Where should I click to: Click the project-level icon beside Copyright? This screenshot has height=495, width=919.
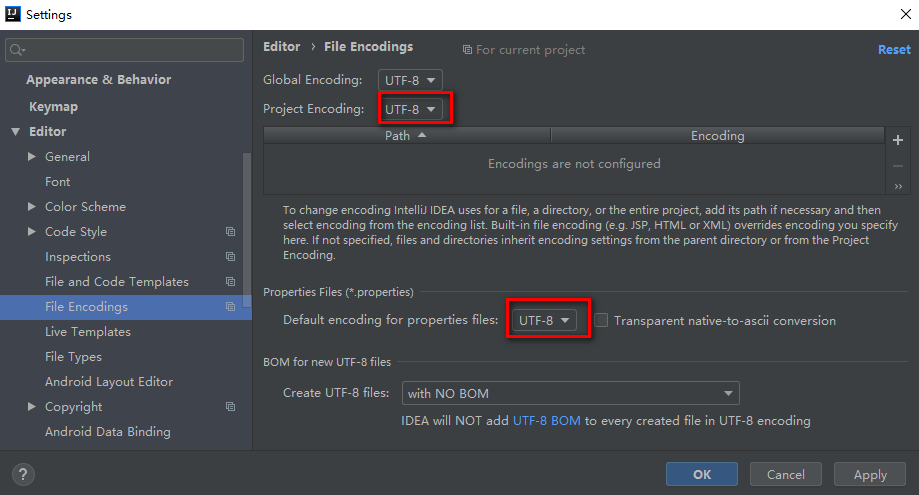click(231, 407)
